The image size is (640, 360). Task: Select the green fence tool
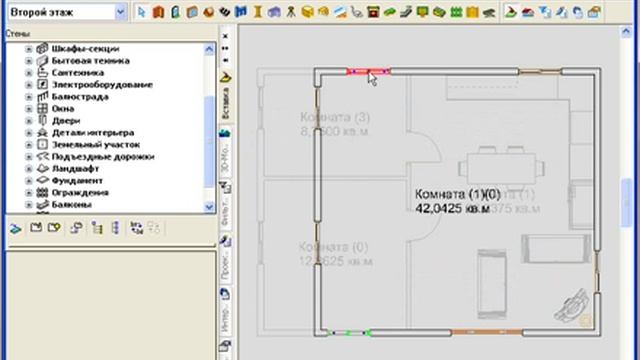click(456, 12)
